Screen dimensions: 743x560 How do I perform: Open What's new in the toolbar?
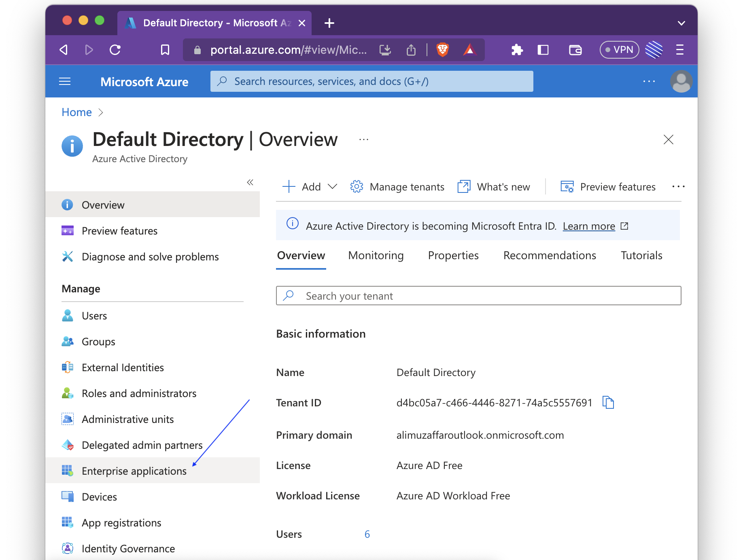pyautogui.click(x=494, y=186)
